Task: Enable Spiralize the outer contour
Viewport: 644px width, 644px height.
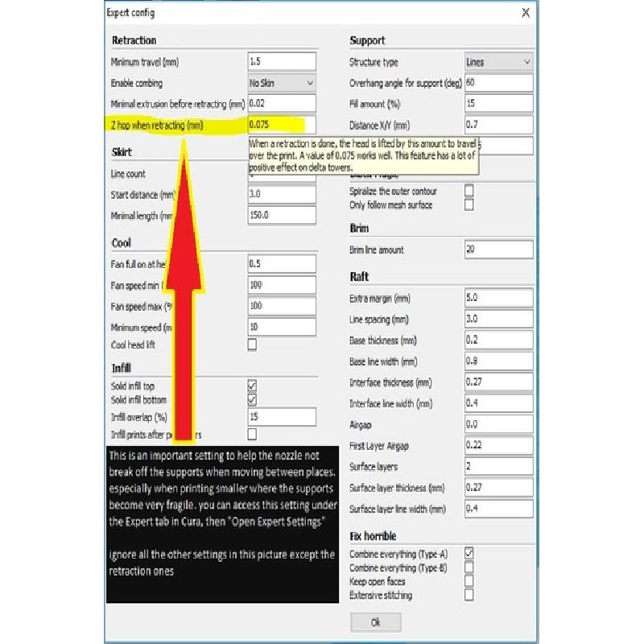Action: tap(469, 190)
